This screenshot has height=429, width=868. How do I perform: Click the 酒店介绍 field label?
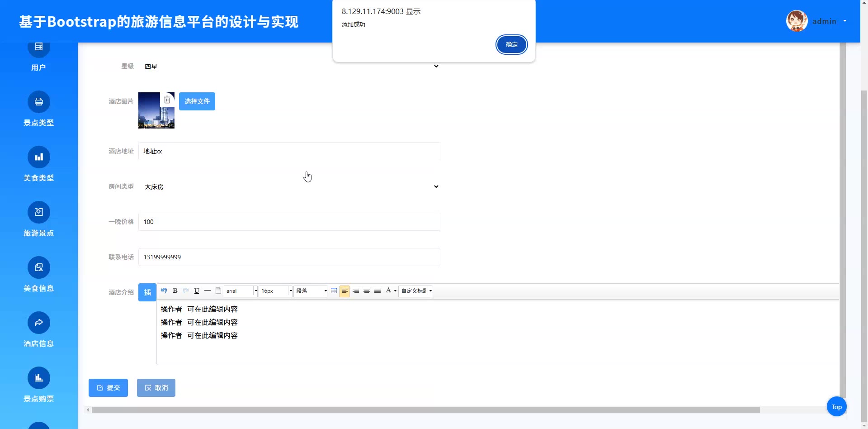coord(121,292)
